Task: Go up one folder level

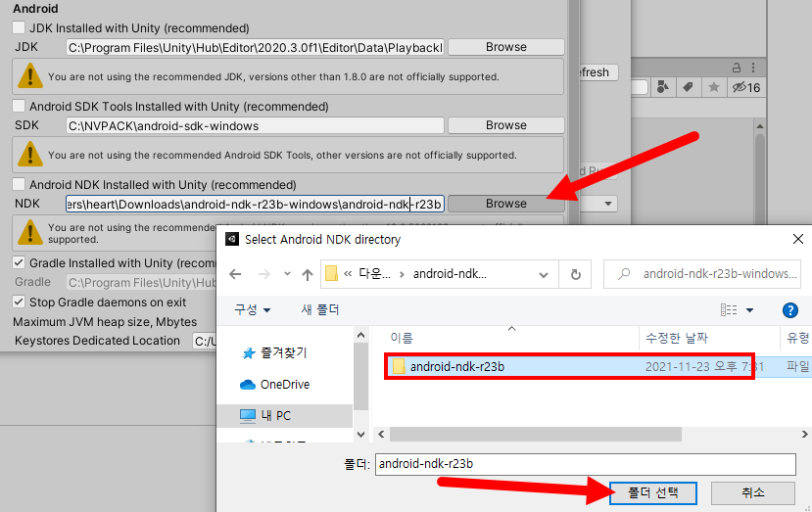Action: pos(308,274)
